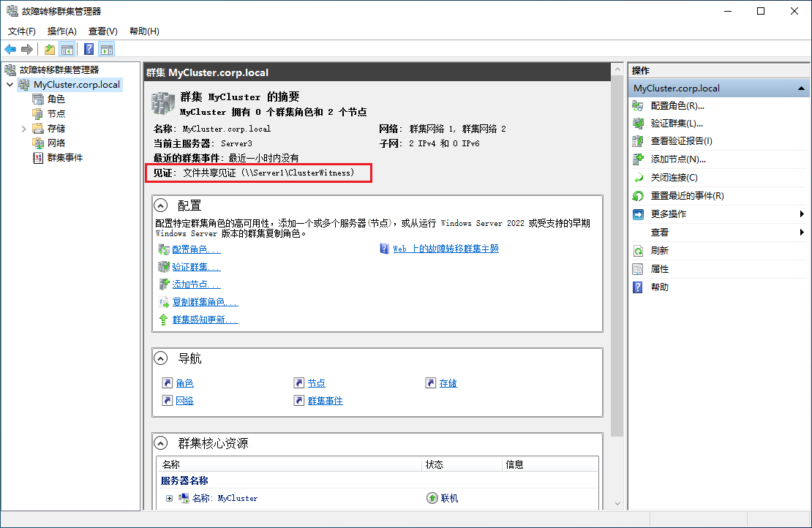Click the 联机 status icon of MyCluster
This screenshot has height=528, width=812.
coord(432,498)
